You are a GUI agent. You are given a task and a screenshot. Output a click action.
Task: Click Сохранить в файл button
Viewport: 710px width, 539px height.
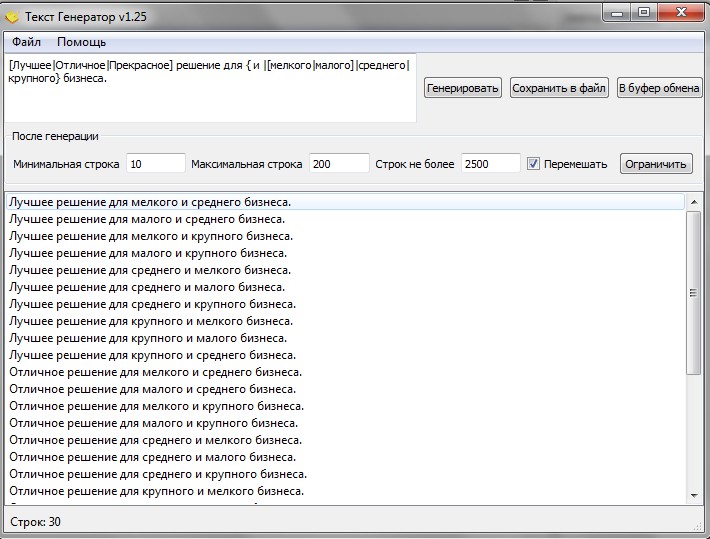tap(559, 88)
